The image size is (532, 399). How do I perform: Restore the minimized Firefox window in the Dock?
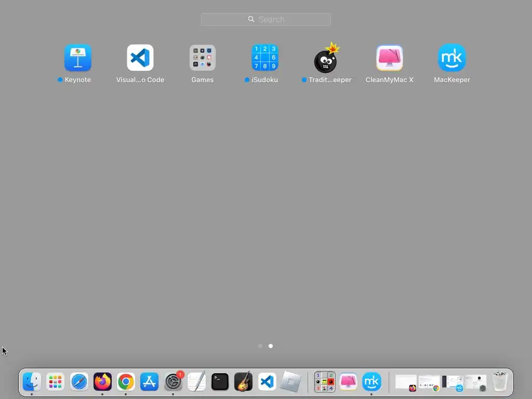[406, 383]
